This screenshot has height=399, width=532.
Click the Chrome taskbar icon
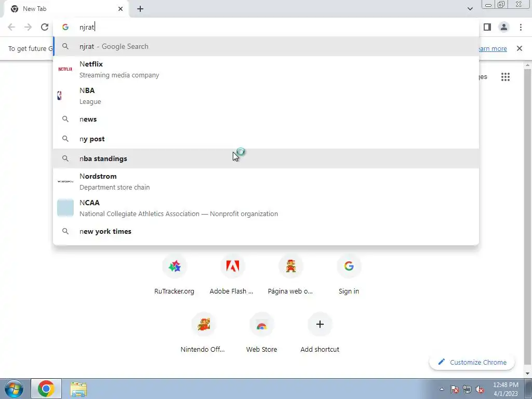pyautogui.click(x=46, y=389)
